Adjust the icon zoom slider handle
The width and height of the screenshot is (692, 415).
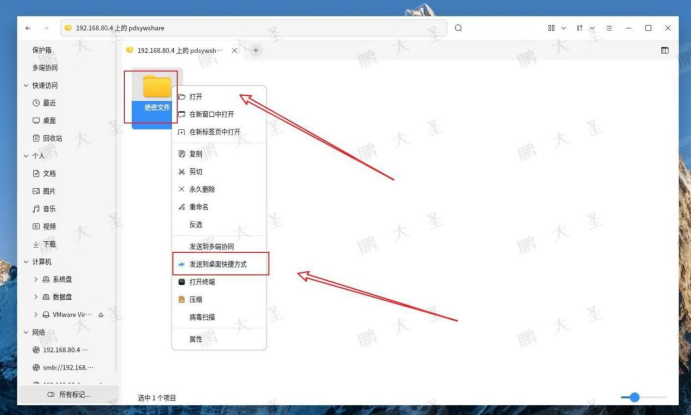pyautogui.click(x=634, y=397)
